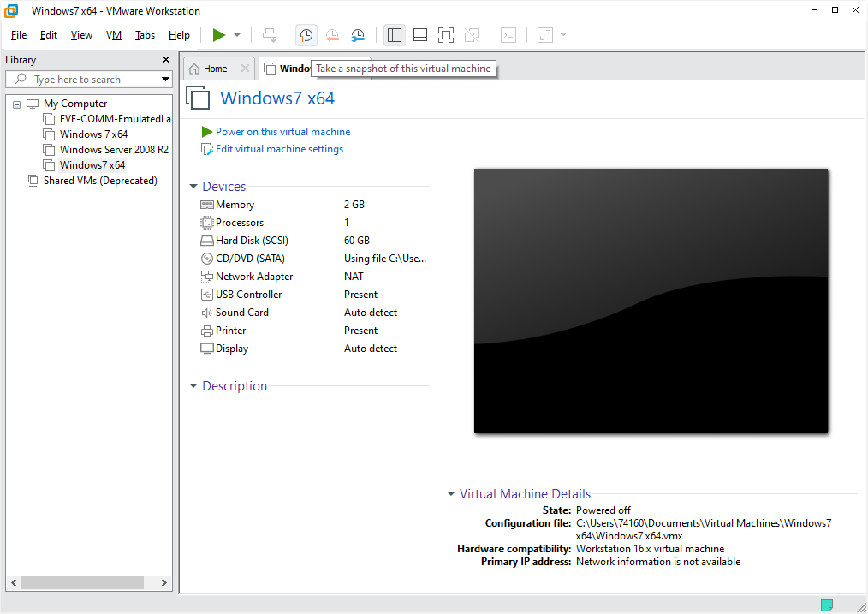Click the status bar message log icon

[826, 605]
